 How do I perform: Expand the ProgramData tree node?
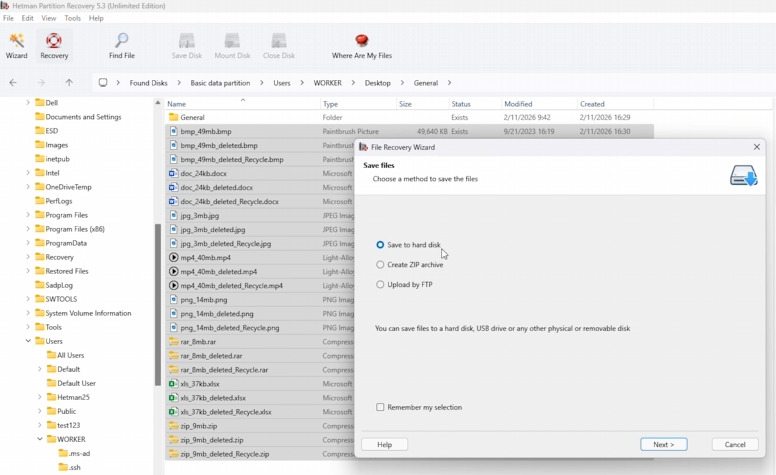(28, 243)
